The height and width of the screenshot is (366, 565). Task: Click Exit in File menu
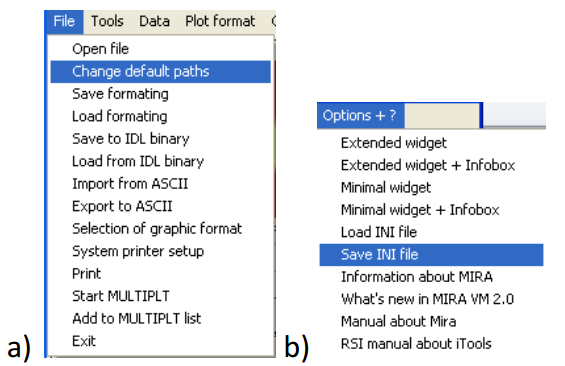point(160,341)
